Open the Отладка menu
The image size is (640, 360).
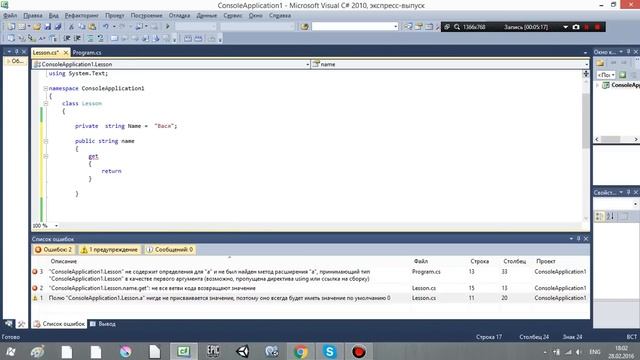(x=180, y=16)
